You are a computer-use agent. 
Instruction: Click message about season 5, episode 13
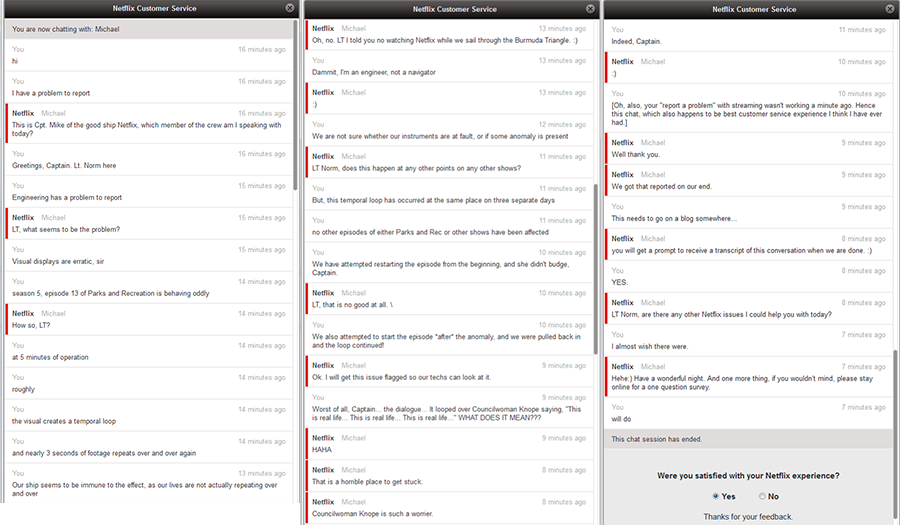[111, 293]
